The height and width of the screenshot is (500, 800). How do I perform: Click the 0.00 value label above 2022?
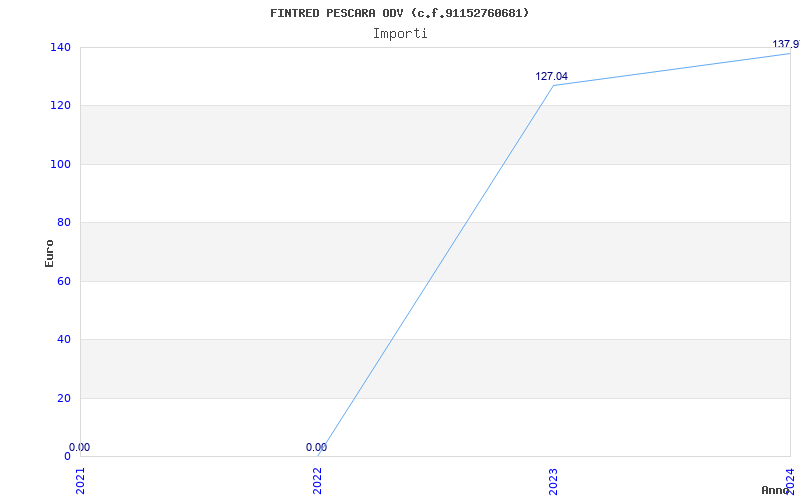click(x=316, y=448)
